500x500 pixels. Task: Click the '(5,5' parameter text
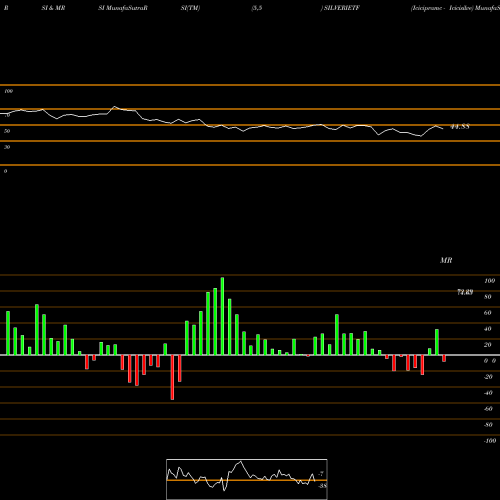pyautogui.click(x=257, y=8)
